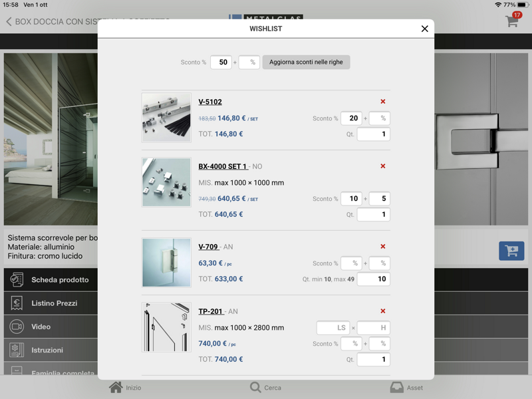
Task: Tap the H height field for TP-201
Action: click(x=373, y=328)
